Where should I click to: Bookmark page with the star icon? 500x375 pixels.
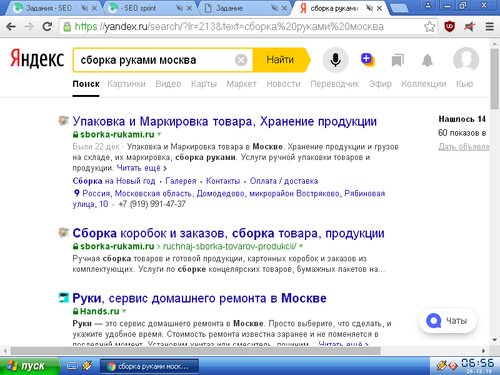tap(430, 26)
